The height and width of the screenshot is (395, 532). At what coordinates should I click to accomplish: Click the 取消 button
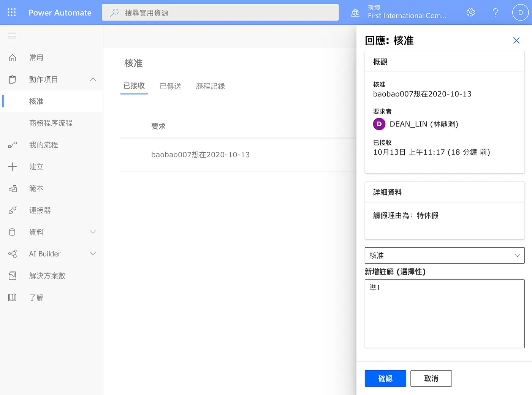click(x=431, y=378)
